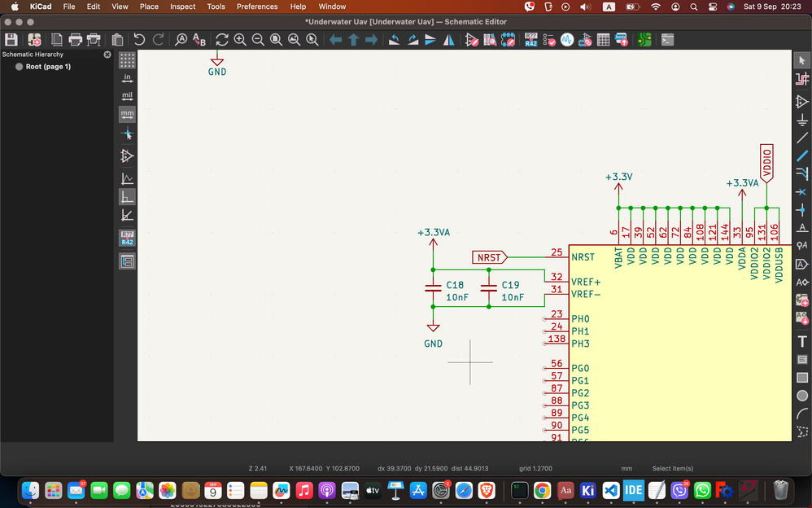Select the Add Text tool
The height and width of the screenshot is (508, 812).
pos(802,341)
